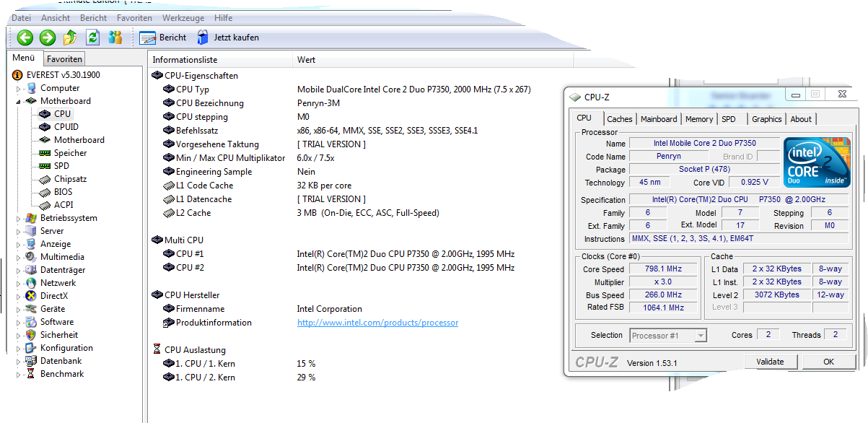Expand the Betriebssystem node
Screen dimensions: 868x423
coord(19,218)
